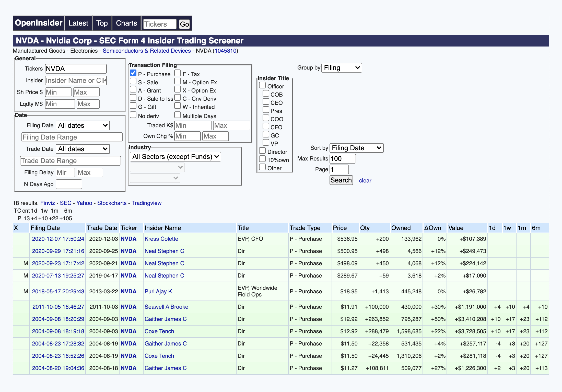Open filing 2020-12-07 17:50:24
562x392 pixels.
tap(58, 239)
